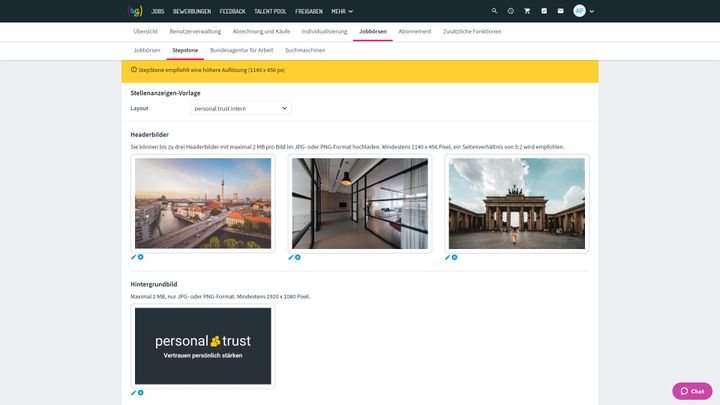Expand the MEHR menu

342,11
